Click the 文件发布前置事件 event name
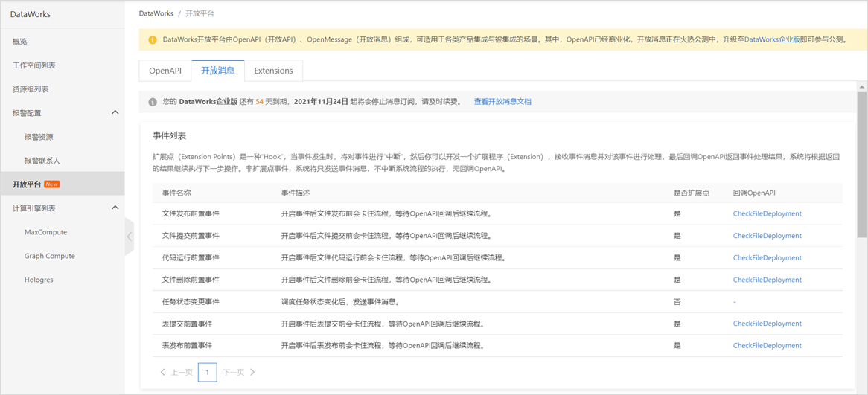The width and height of the screenshot is (868, 395). (x=191, y=213)
